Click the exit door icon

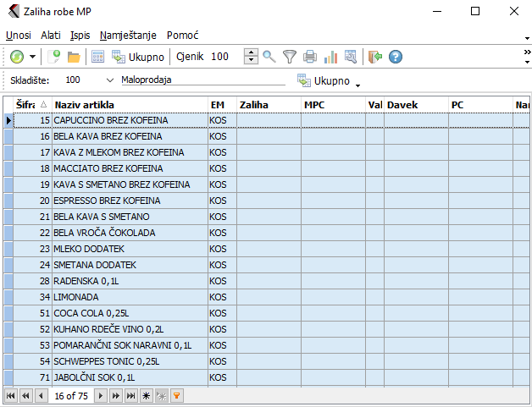375,57
